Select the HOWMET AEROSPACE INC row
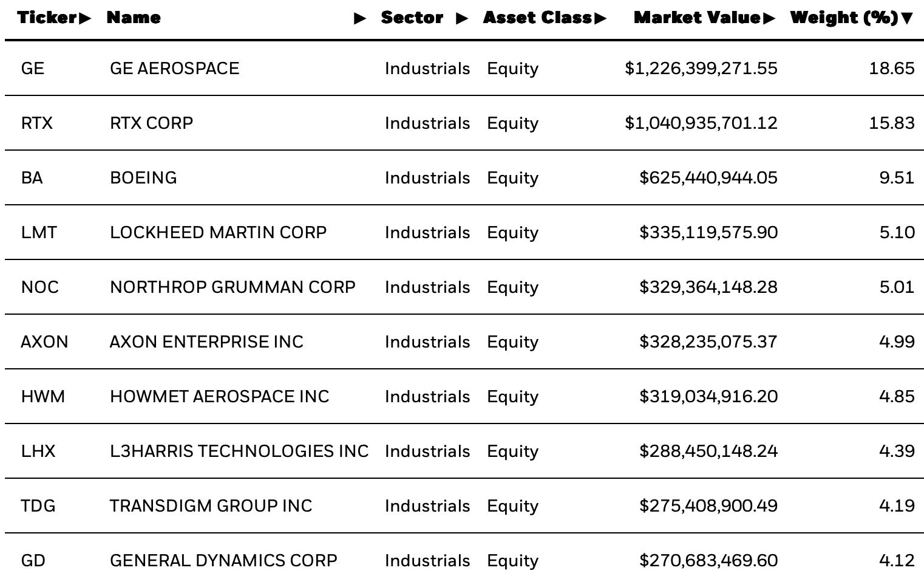Screen dimensions: 924x576 pos(464,396)
